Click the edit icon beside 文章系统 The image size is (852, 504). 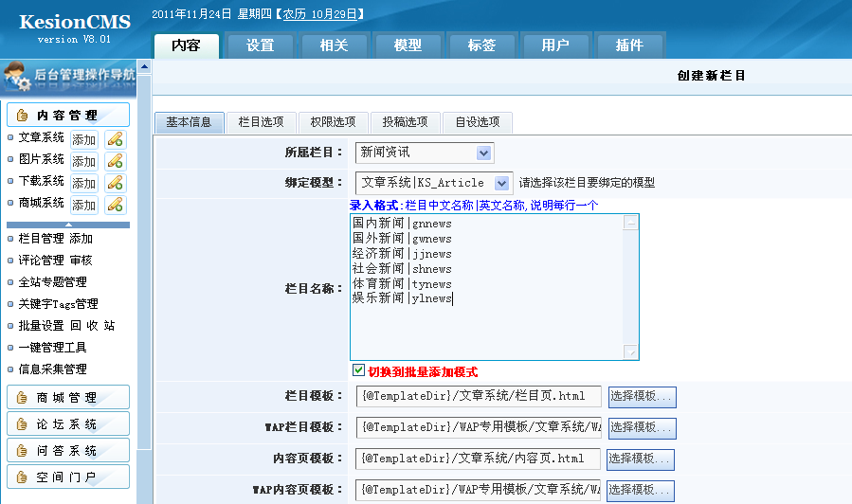pyautogui.click(x=115, y=138)
